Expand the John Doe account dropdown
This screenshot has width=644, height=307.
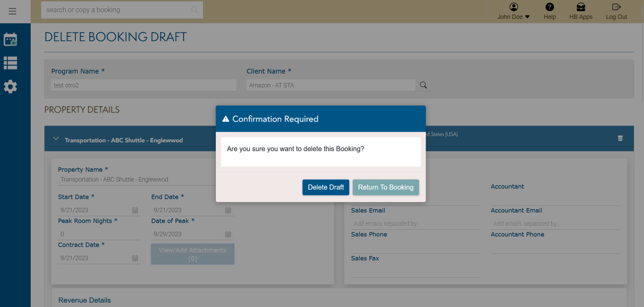click(527, 17)
